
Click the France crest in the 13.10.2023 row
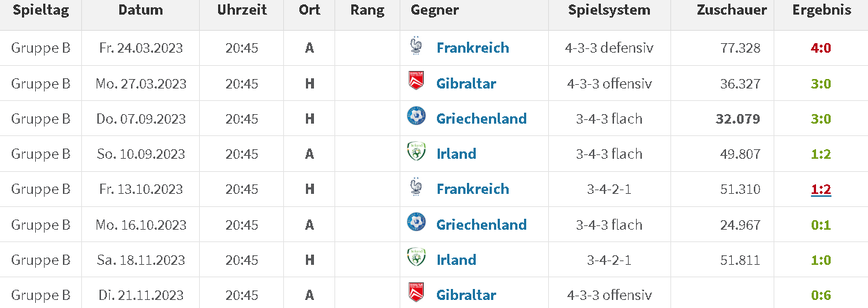point(416,188)
